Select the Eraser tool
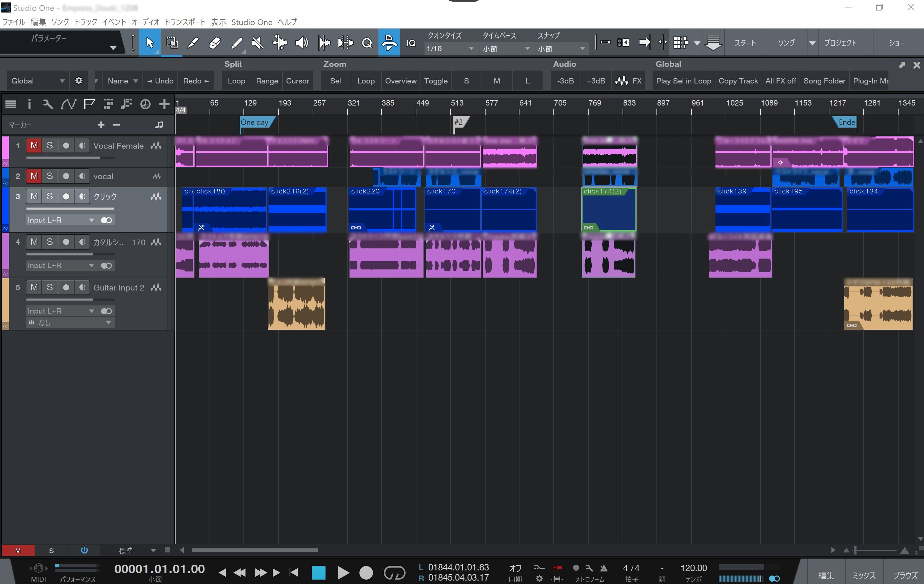 215,43
